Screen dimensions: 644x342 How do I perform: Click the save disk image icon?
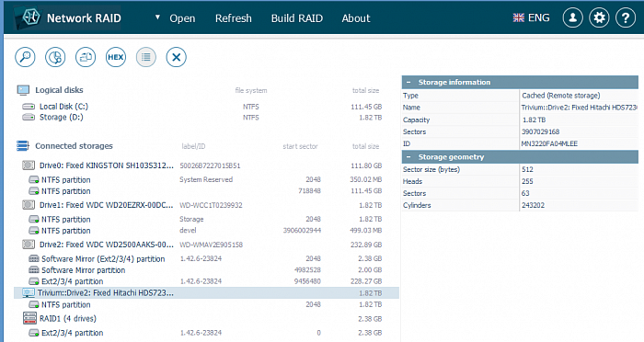[x=86, y=57]
